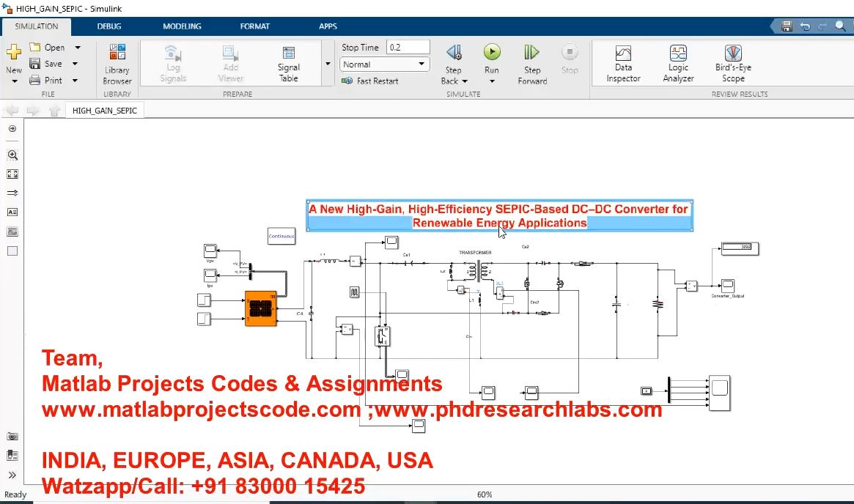
Task: Click the Print button
Action: pos(45,80)
